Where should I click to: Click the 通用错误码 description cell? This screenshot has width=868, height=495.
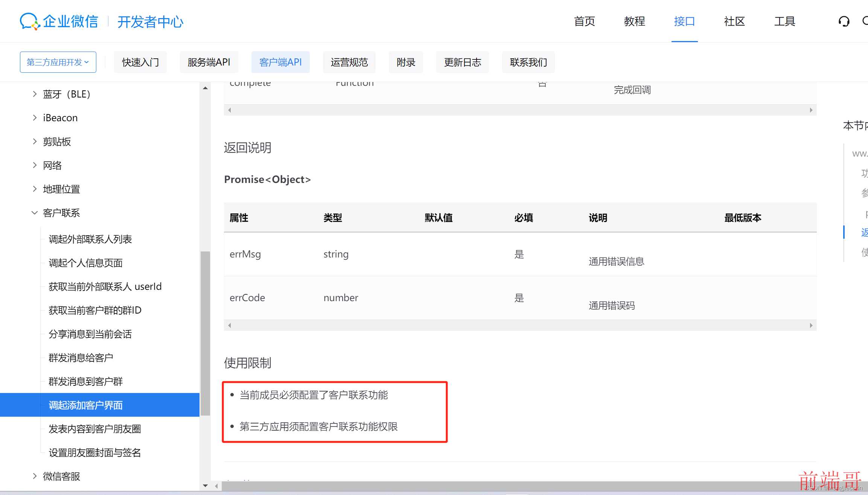click(612, 305)
